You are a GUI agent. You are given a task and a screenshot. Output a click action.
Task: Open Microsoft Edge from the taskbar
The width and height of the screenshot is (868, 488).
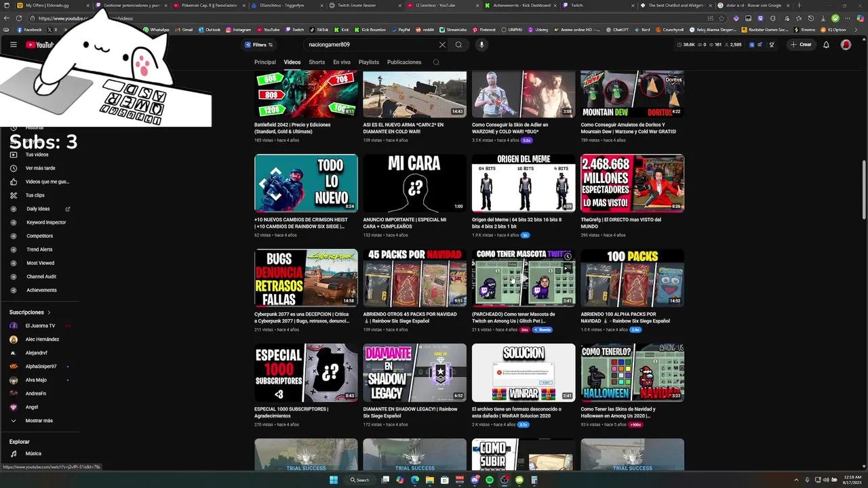pyautogui.click(x=415, y=480)
